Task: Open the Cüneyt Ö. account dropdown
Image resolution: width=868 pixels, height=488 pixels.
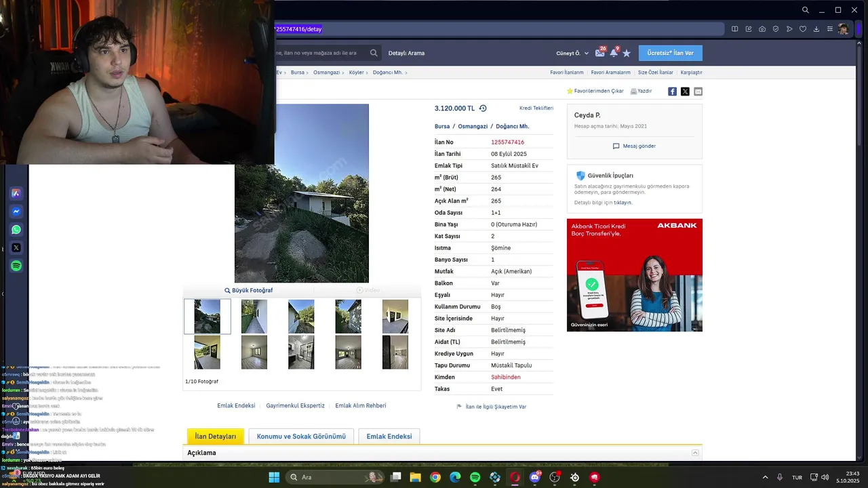Action: point(572,53)
